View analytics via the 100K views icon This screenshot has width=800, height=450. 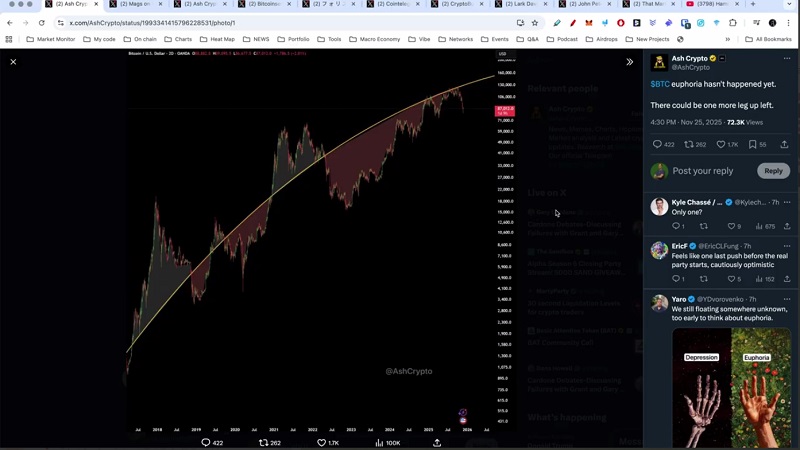tap(379, 442)
